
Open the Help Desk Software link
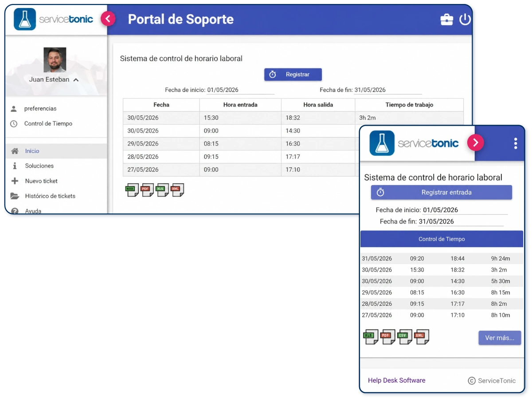pos(397,380)
